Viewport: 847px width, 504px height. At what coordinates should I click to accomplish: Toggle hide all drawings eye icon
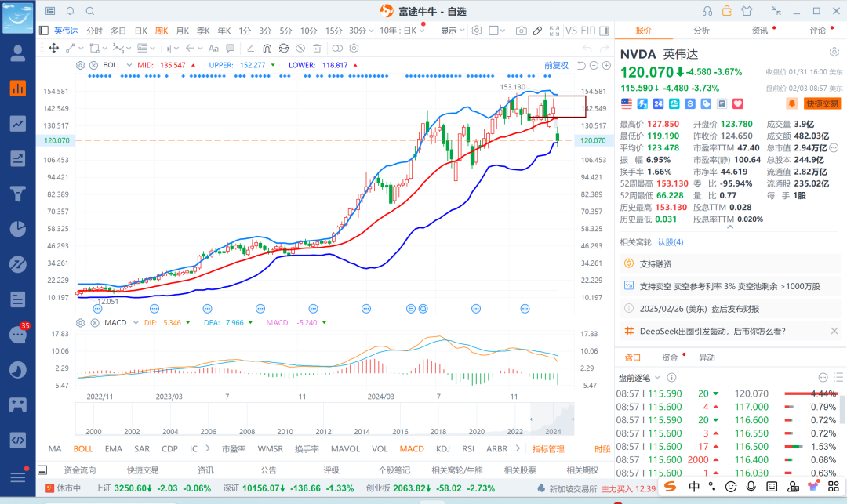coord(300,49)
